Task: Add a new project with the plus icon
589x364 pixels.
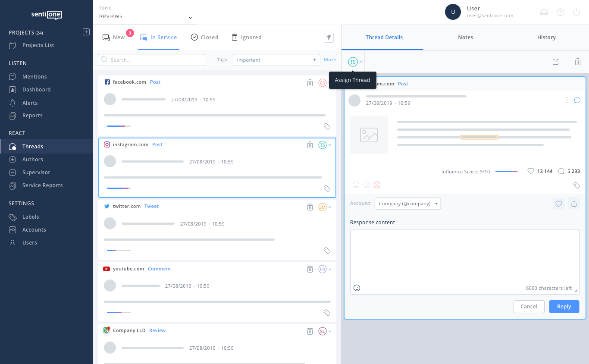Action: pos(86,31)
